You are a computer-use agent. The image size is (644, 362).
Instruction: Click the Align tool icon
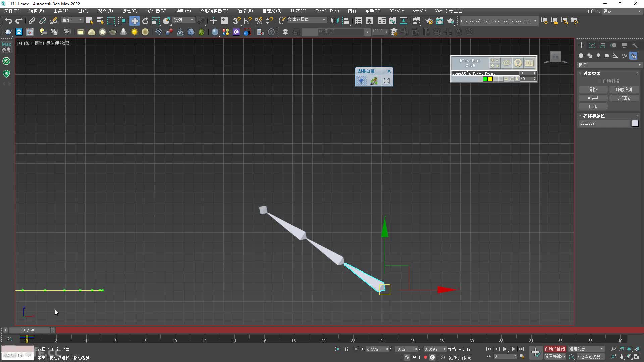pyautogui.click(x=345, y=21)
